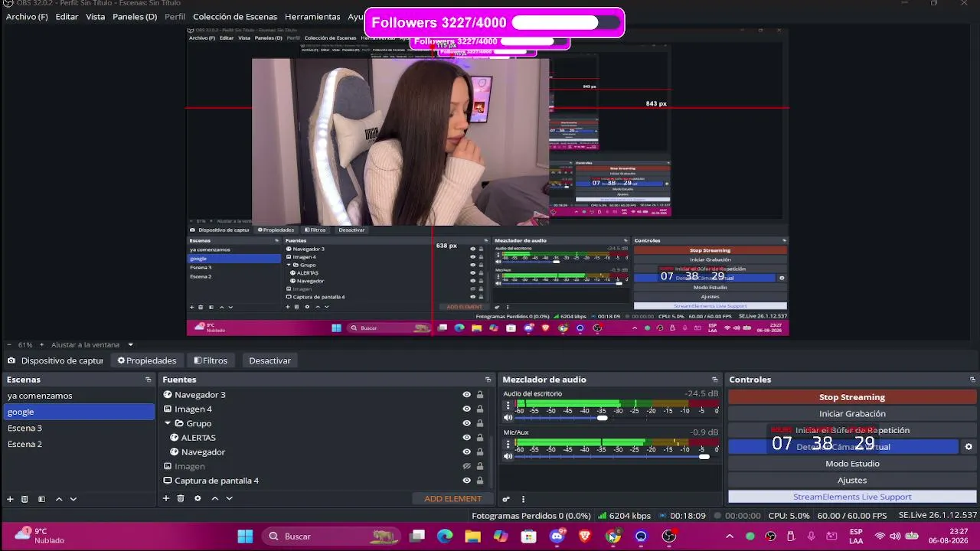
Task: Unlock the Navegador 3 source
Action: coord(480,395)
